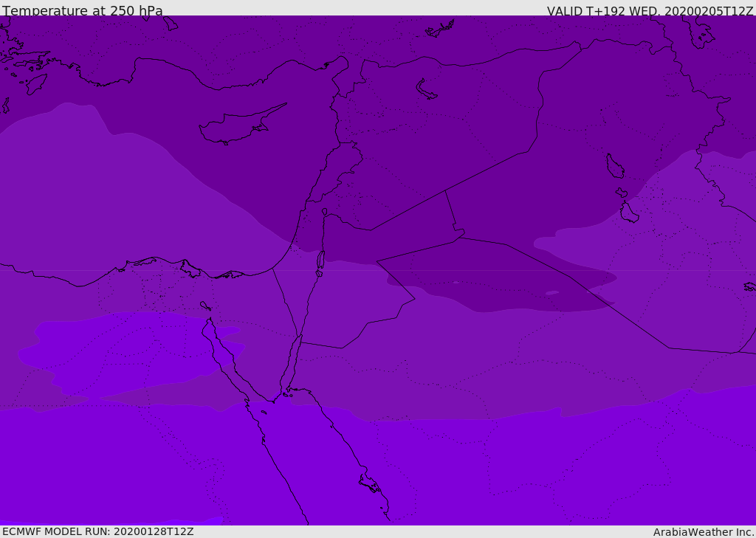Click the 'Temperature at 250 hPa' title text
Screen dimensions: 756x538
tap(83, 10)
